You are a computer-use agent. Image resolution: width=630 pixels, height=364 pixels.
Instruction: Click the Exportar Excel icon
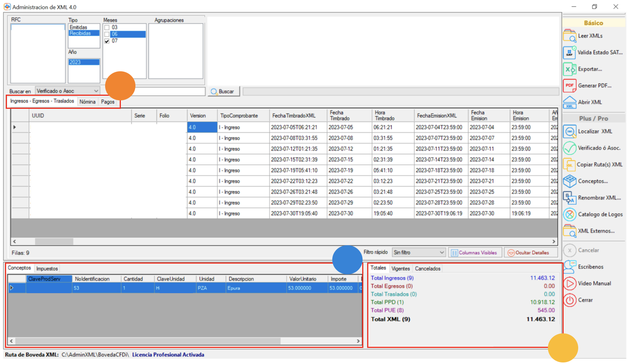tap(570, 69)
